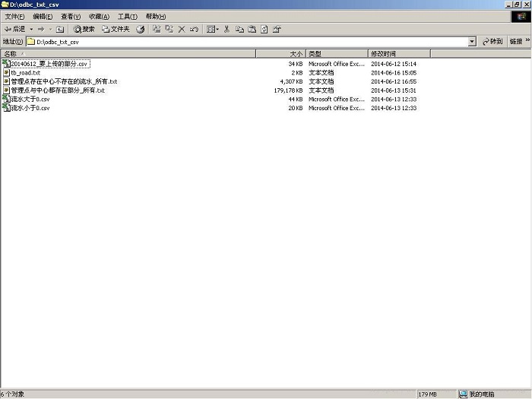Click the Go (转到) button
Screen dimensions: 532x399
click(x=492, y=42)
